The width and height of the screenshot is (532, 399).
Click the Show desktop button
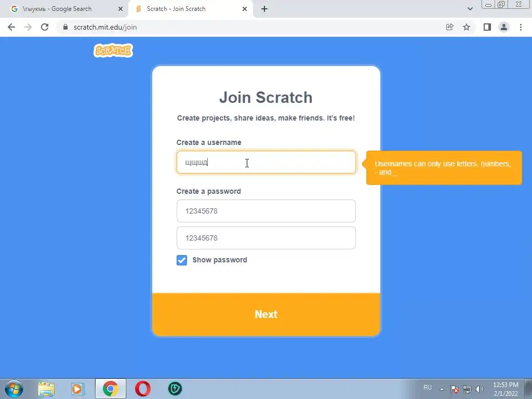tap(528, 389)
